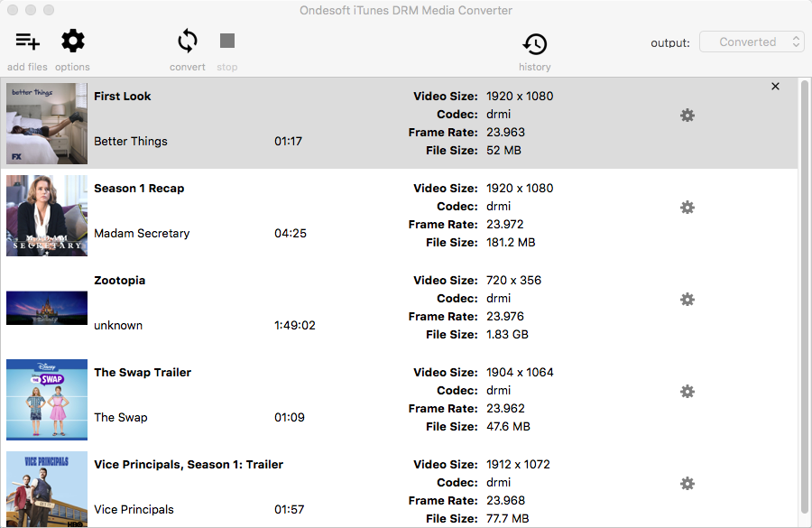Screen dimensions: 812x528
Task: Click the duration '01:17'
Action: (x=288, y=142)
